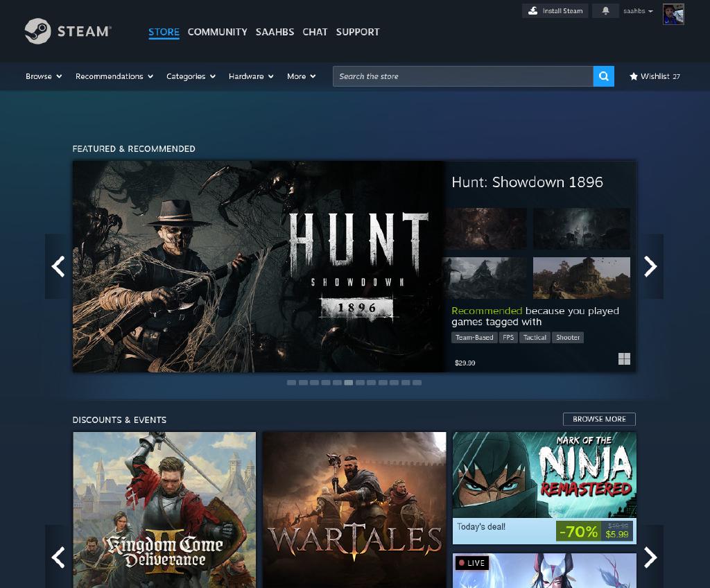This screenshot has width=710, height=588.
Task: Open the Hardware dropdown
Action: coord(250,76)
